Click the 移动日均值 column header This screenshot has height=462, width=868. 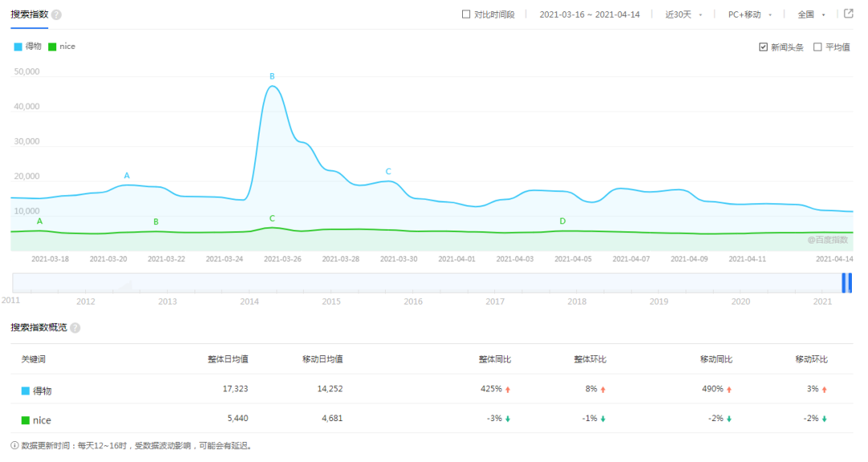coord(323,360)
